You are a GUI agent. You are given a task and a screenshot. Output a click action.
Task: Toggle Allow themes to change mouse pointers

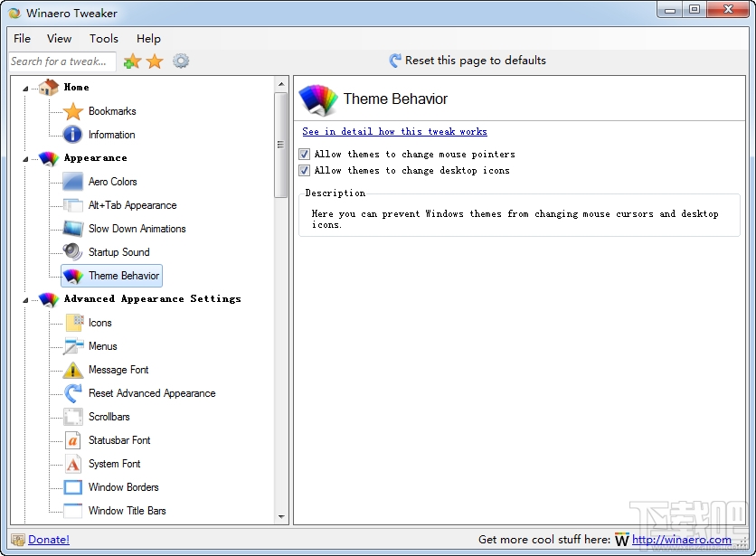click(304, 155)
